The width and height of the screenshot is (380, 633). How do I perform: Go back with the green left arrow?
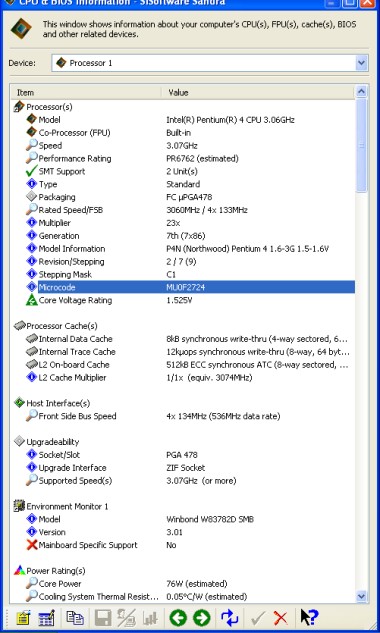(178, 618)
